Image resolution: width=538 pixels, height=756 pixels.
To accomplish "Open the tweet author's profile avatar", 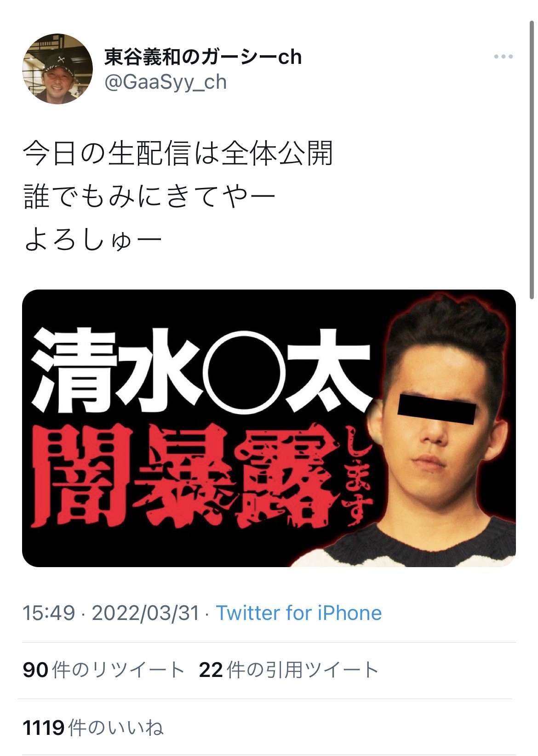I will (x=57, y=69).
